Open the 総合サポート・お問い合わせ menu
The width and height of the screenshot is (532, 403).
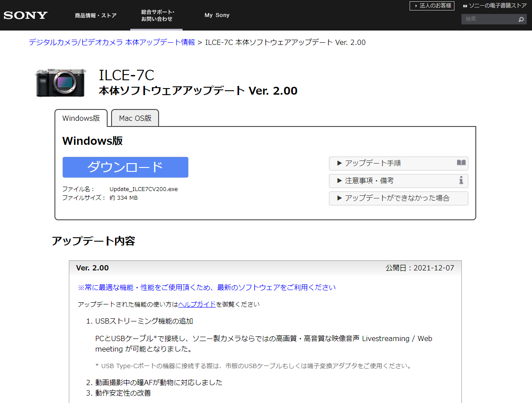pos(156,16)
